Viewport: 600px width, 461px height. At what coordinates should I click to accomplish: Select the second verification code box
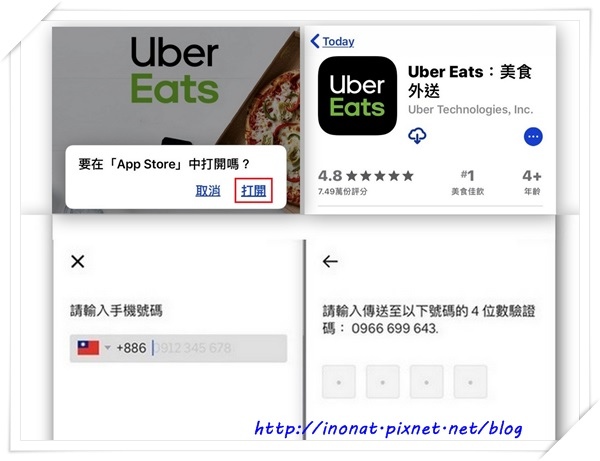tap(383, 382)
